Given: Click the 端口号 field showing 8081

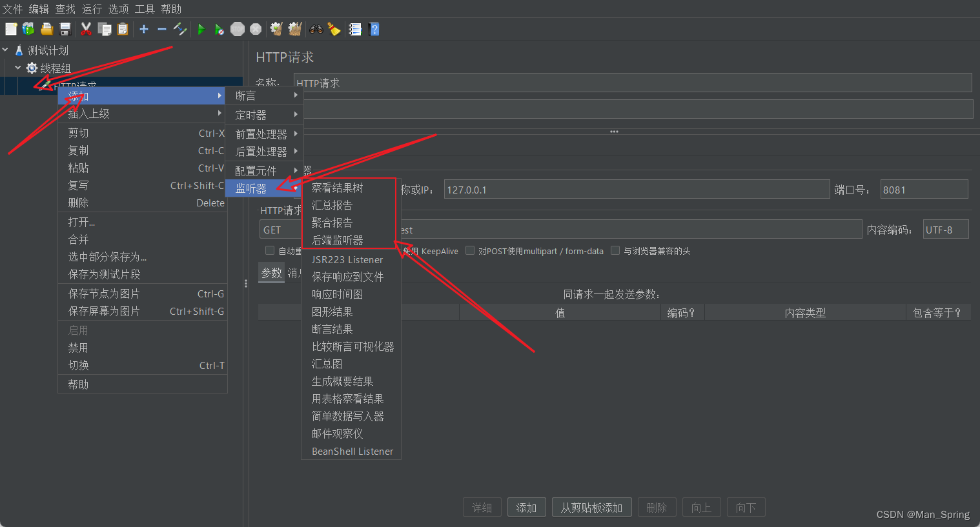Looking at the screenshot, I should point(924,190).
